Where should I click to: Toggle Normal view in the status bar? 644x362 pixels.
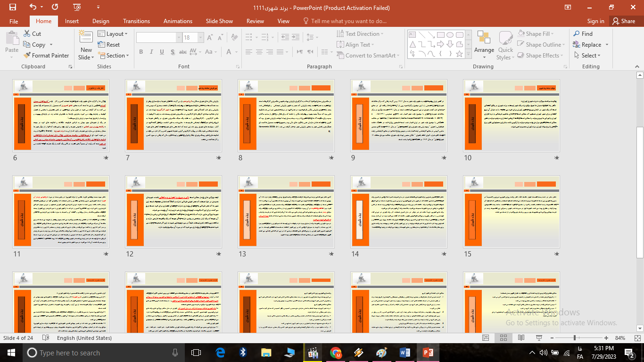[x=486, y=338]
